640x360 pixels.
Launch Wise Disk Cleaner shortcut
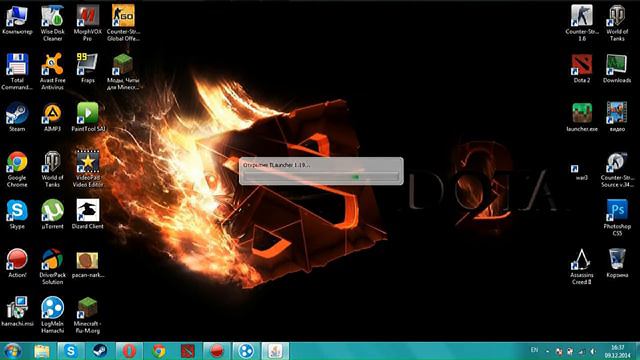pos(52,22)
